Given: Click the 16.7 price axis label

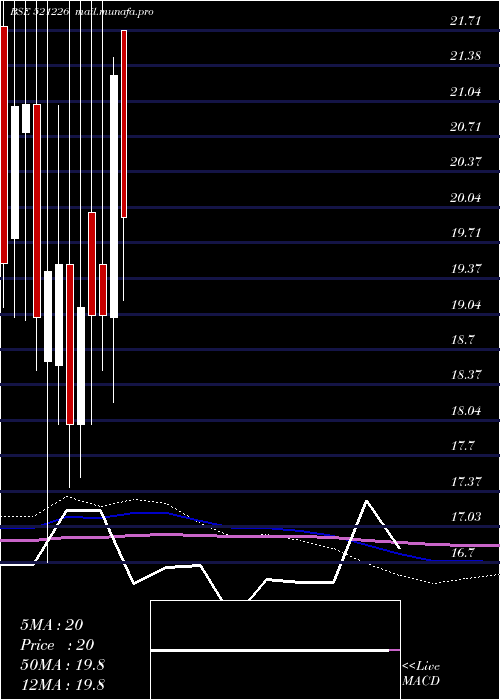Looking at the screenshot, I should pos(462,553).
